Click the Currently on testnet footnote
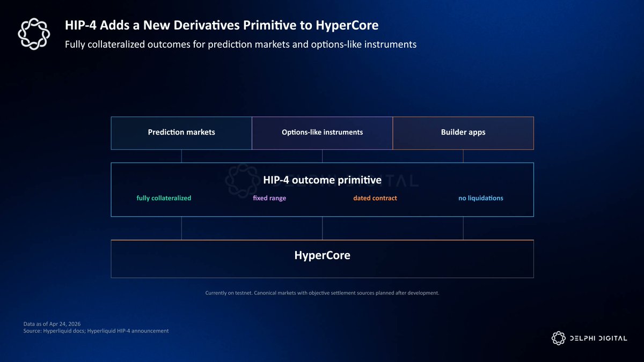The width and height of the screenshot is (644, 362). (x=322, y=293)
